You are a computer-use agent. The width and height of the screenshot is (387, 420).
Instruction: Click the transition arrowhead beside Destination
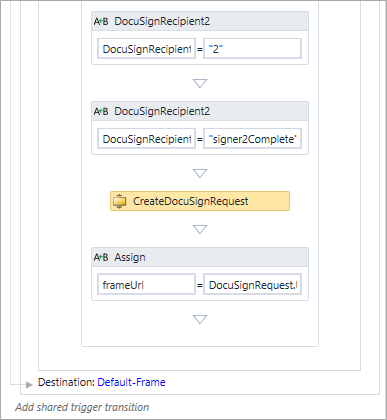click(x=29, y=385)
